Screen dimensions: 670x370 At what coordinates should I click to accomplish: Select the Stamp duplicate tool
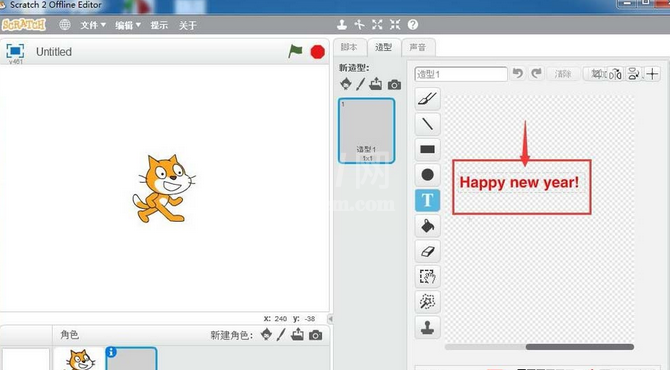pos(427,327)
